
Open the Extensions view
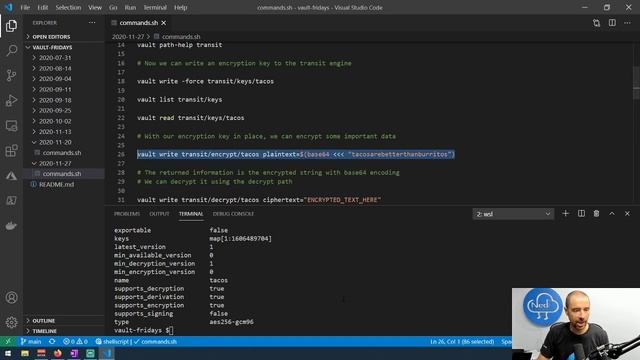(x=11, y=151)
